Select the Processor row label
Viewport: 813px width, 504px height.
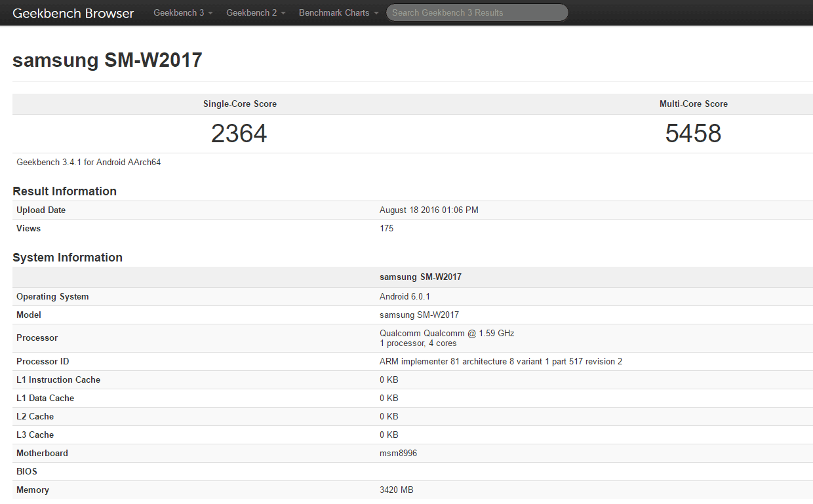click(37, 338)
